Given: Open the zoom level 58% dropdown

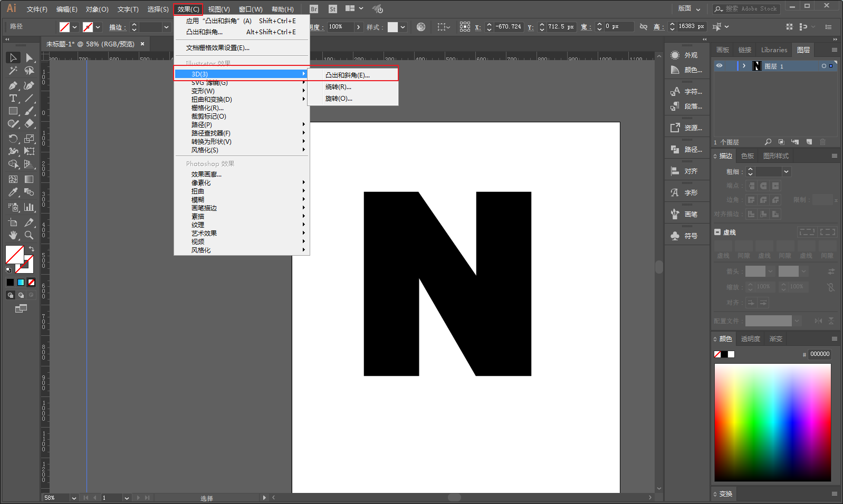Looking at the screenshot, I should pos(74,498).
